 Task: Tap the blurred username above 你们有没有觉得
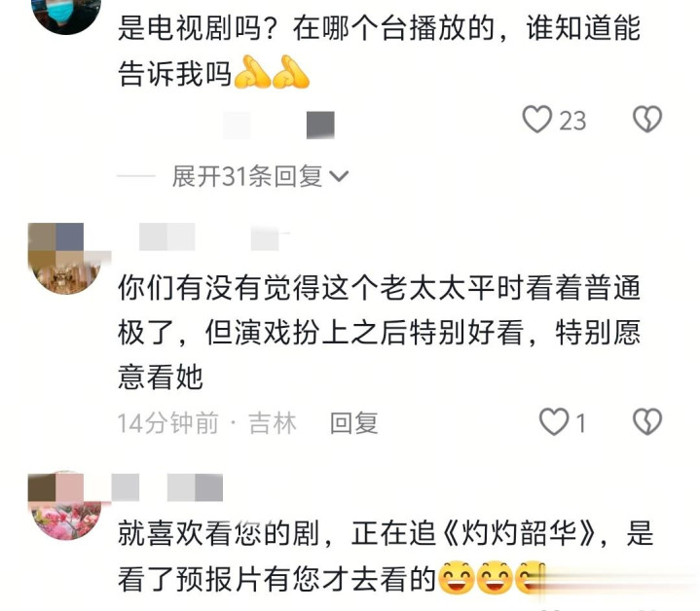tap(213, 236)
